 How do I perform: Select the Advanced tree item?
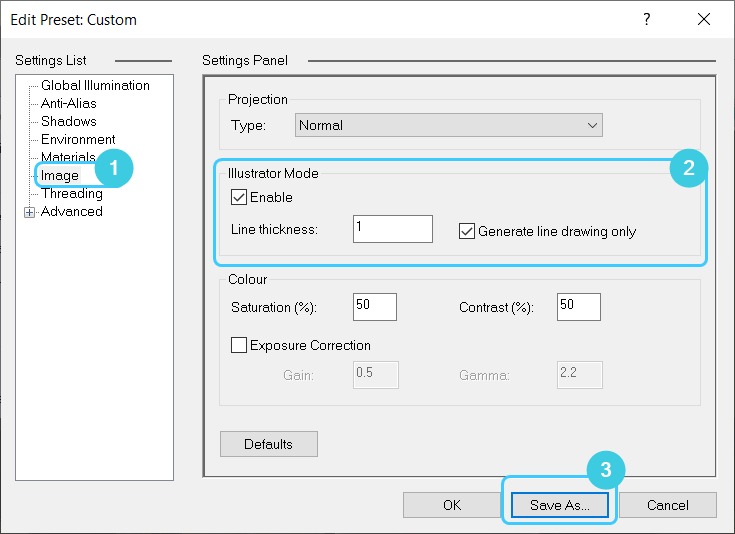click(x=71, y=211)
